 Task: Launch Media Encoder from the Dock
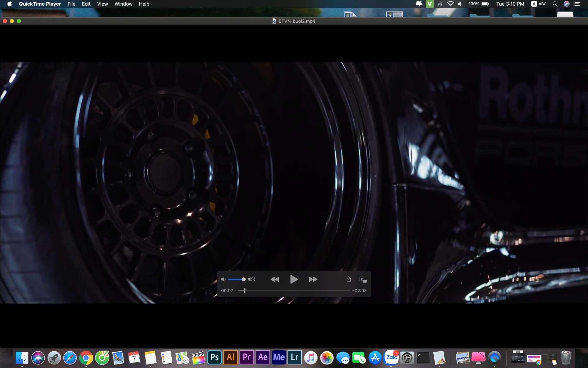pos(279,357)
